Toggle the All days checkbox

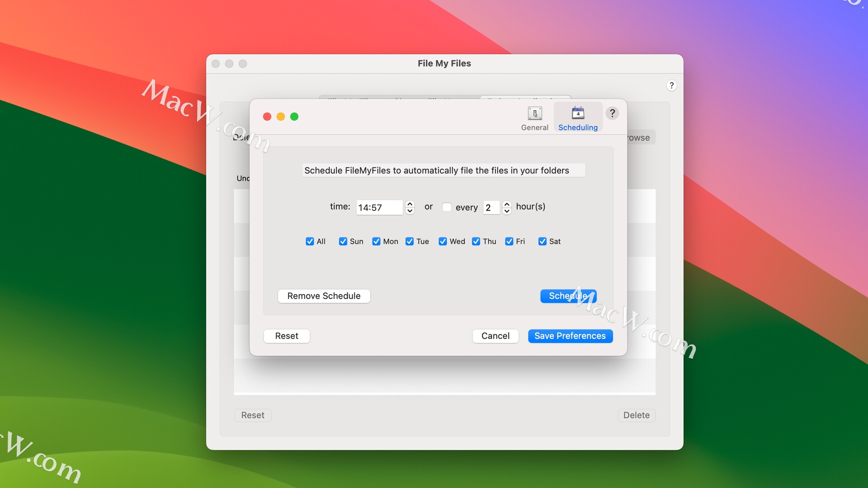coord(310,241)
